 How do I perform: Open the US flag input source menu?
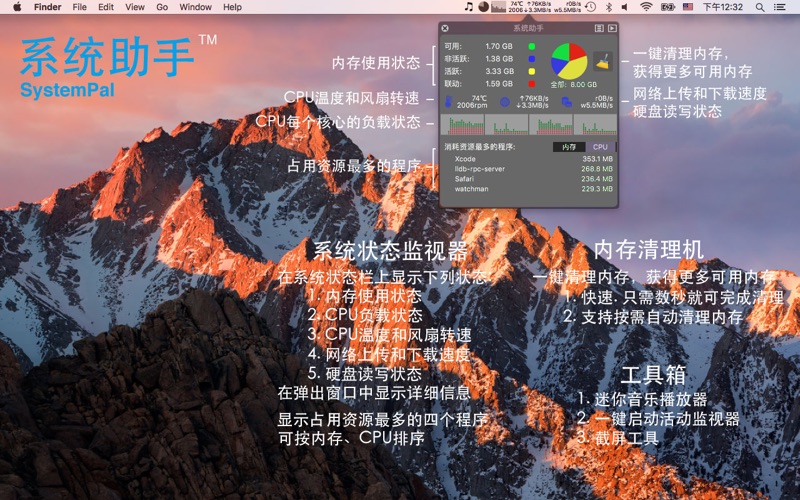click(x=687, y=7)
